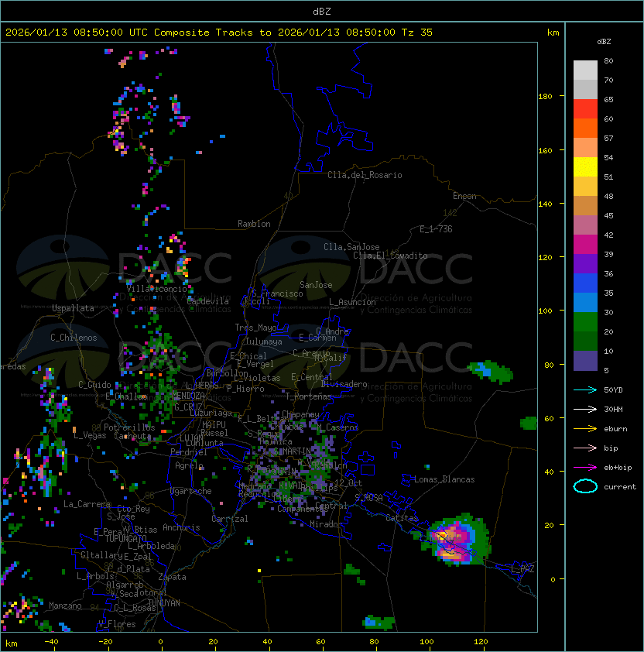The width and height of the screenshot is (644, 652).
Task: Click the 'Ugarteche' map label
Action: click(x=191, y=491)
